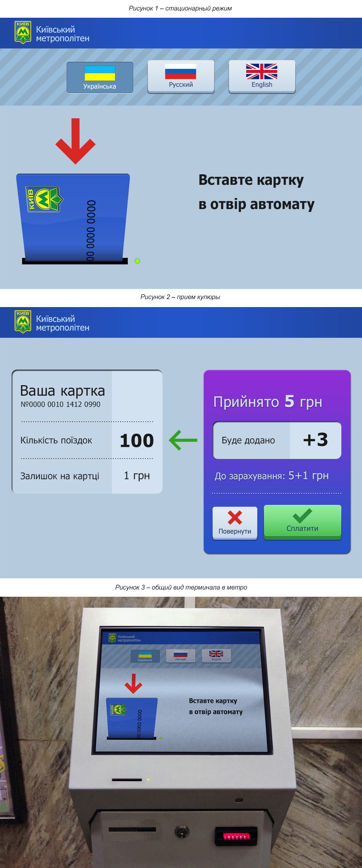Screen dimensions: 362x868
Task: Click the card number №0000 0010 1412 0990
Action: (x=60, y=404)
